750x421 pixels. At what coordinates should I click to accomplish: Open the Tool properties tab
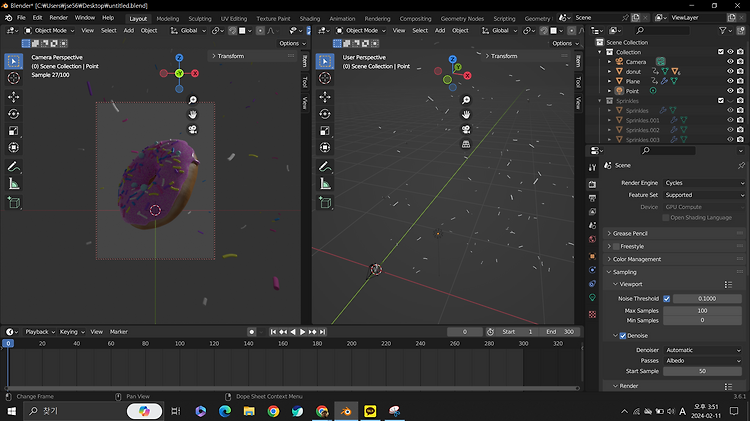592,167
